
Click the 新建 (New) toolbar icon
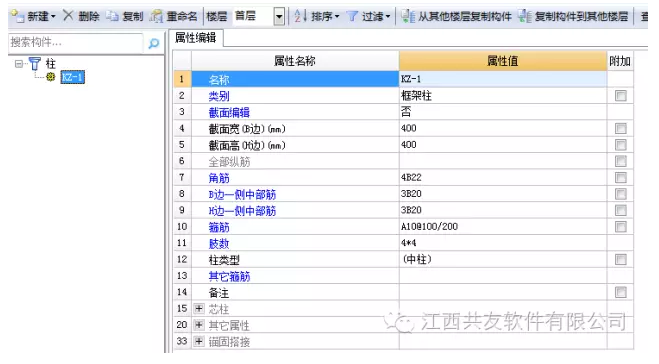[x=18, y=16]
